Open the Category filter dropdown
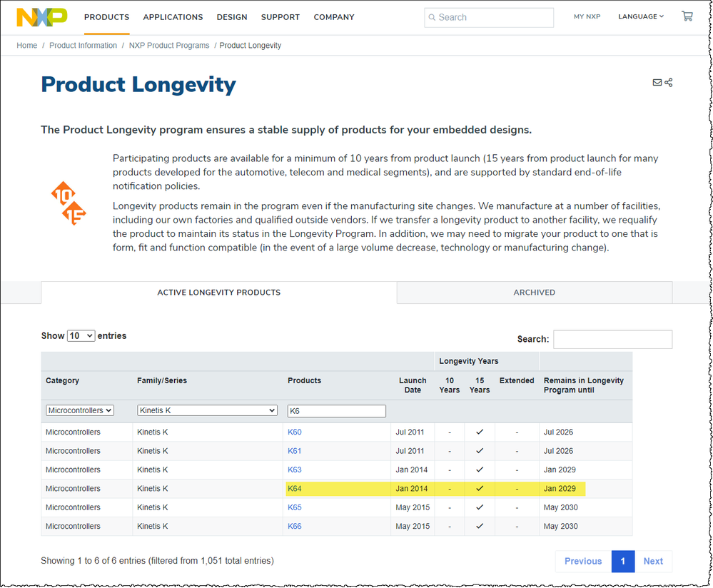 point(80,410)
